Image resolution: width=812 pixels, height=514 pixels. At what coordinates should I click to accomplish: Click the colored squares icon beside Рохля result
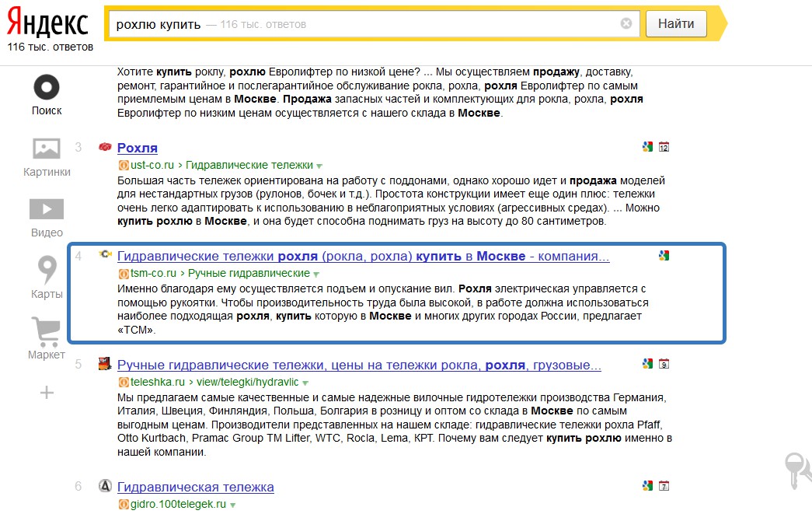[x=647, y=147]
